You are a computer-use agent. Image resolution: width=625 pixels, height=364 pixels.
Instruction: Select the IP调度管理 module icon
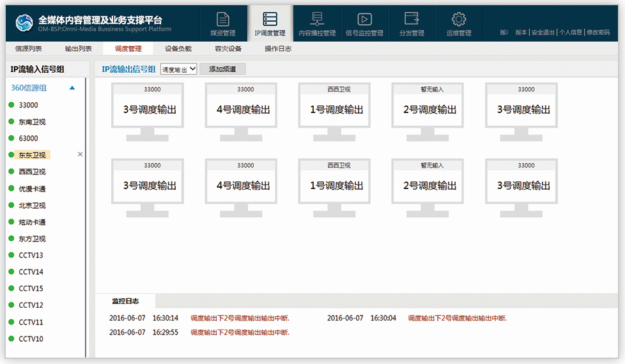click(270, 19)
